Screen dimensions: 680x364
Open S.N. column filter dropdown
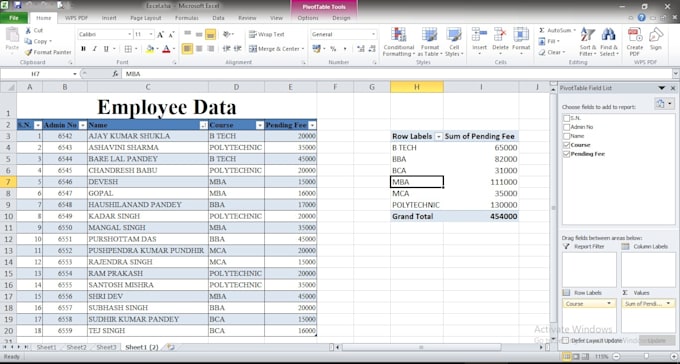pyautogui.click(x=38, y=125)
